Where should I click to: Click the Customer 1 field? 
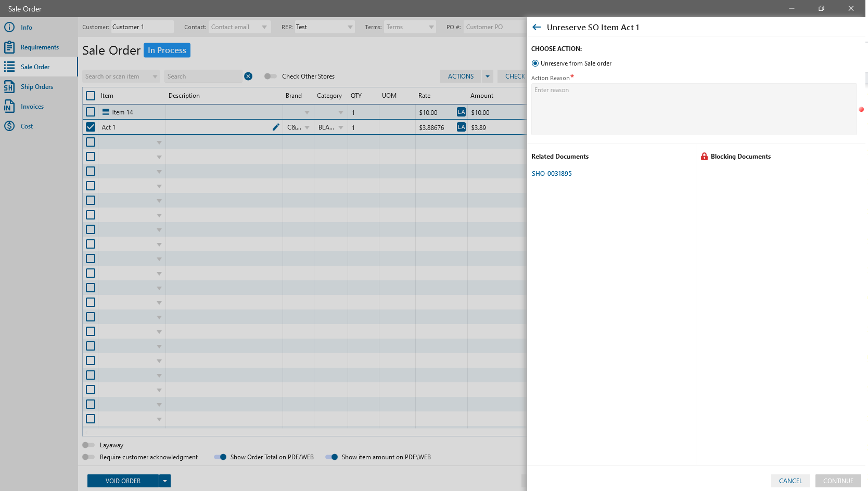pos(142,27)
